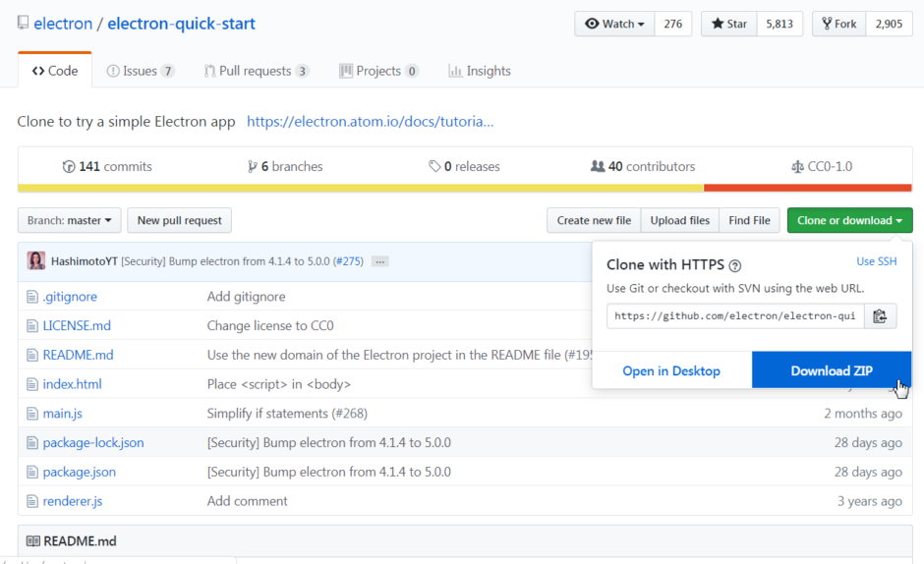This screenshot has width=924, height=564.
Task: Switch to the Issues tab
Action: [x=140, y=71]
